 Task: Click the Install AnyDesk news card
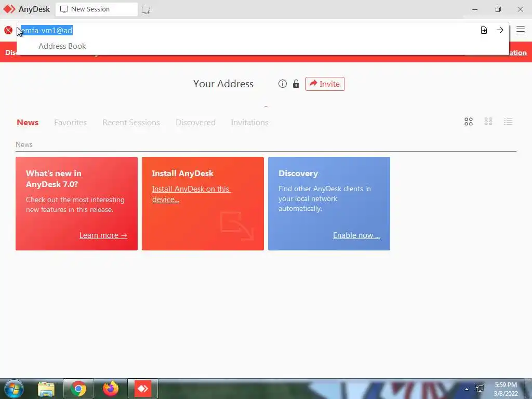203,204
